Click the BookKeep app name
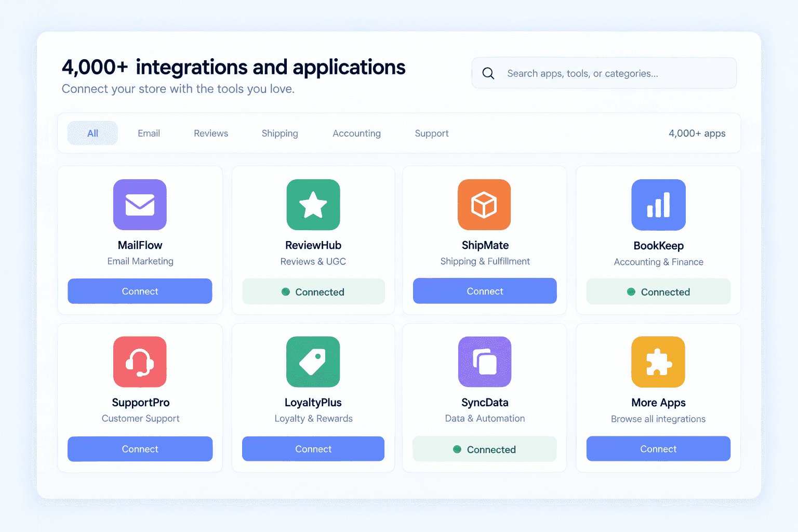This screenshot has width=798, height=532. pyautogui.click(x=659, y=246)
